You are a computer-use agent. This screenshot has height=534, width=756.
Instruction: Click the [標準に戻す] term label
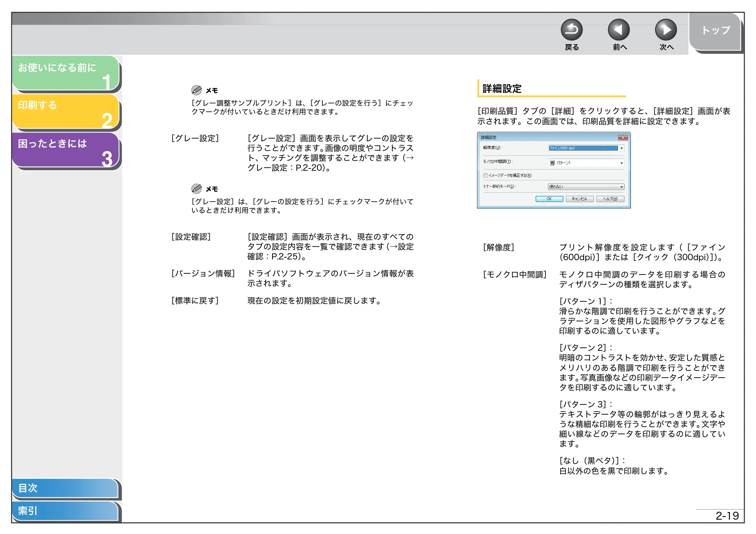pyautogui.click(x=195, y=301)
